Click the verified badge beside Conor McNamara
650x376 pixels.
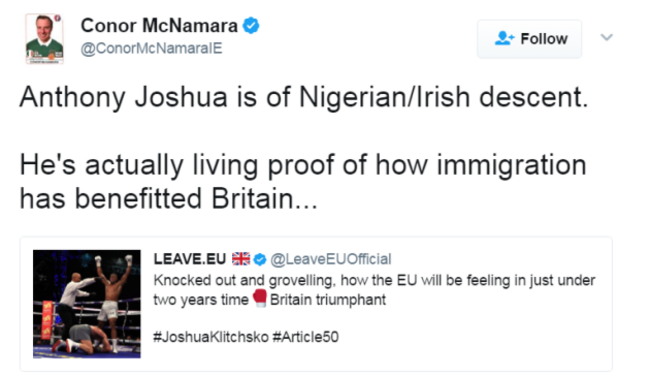251,26
